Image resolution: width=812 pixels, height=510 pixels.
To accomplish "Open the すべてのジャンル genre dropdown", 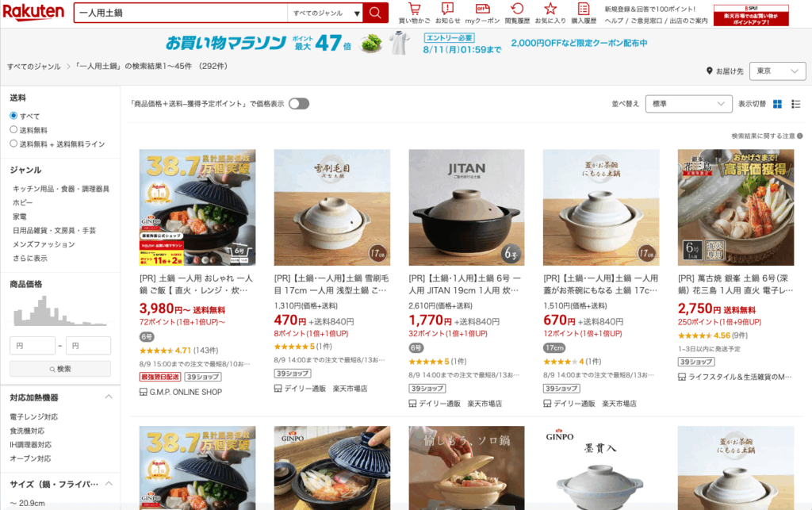I will [x=325, y=13].
